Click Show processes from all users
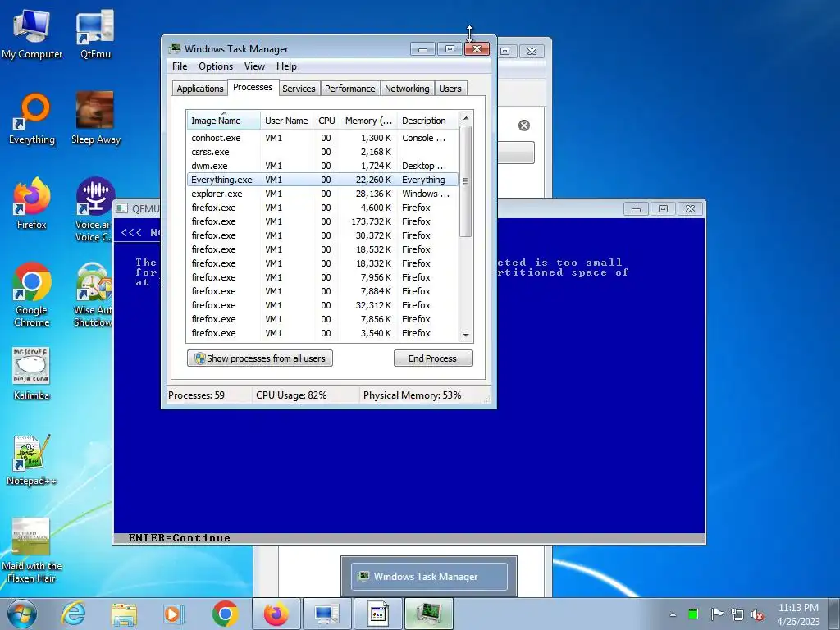840x630 pixels. coord(260,358)
